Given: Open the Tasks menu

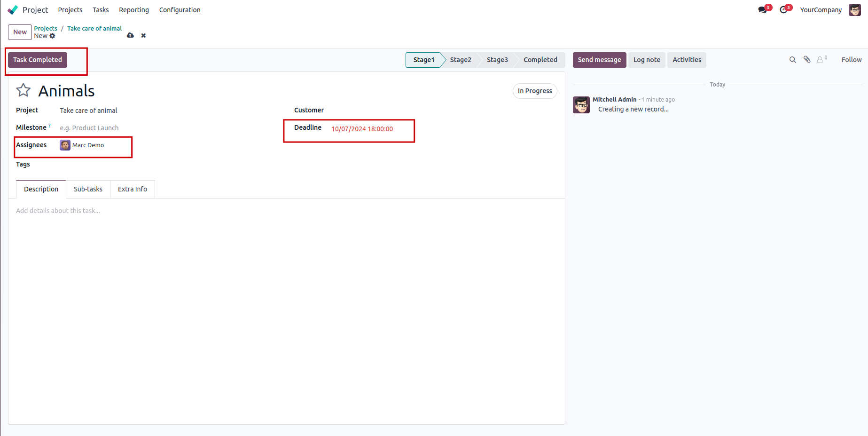Looking at the screenshot, I should [101, 10].
